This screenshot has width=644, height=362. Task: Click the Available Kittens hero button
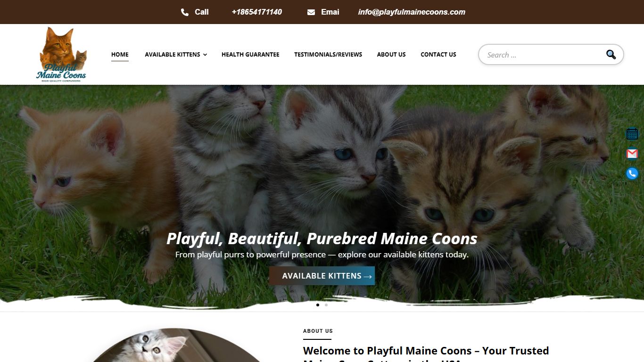click(322, 276)
